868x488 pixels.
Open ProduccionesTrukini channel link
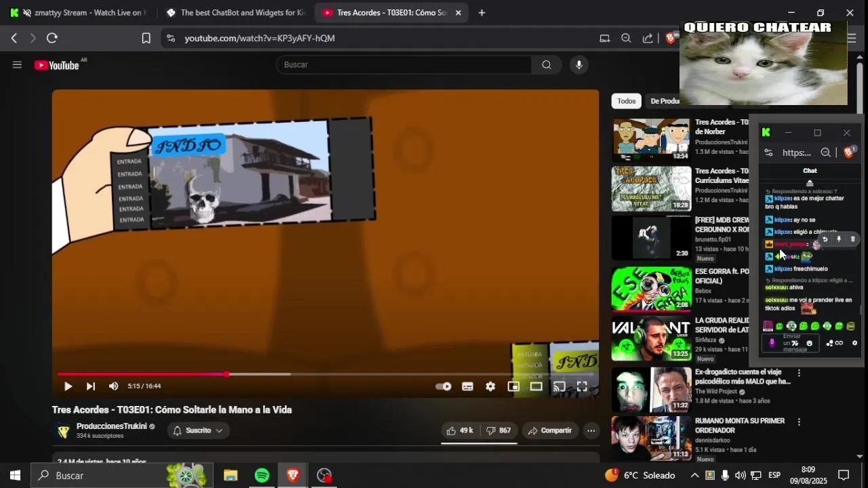[112, 426]
